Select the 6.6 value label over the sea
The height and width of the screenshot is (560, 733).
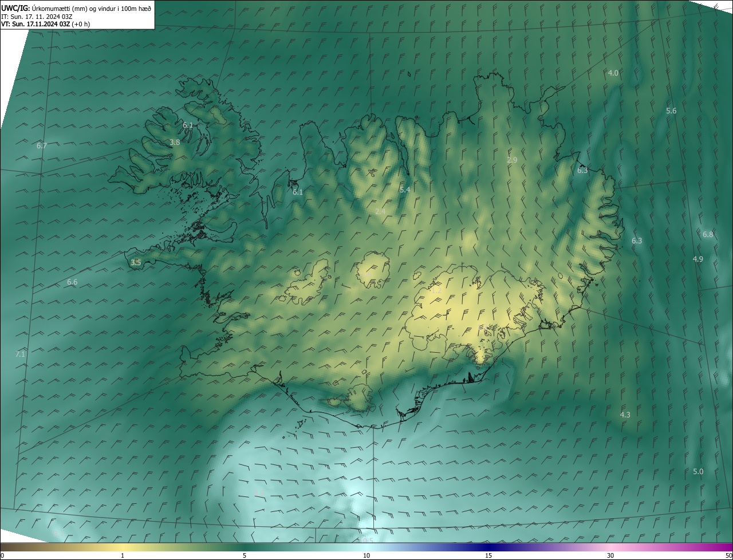(x=72, y=282)
